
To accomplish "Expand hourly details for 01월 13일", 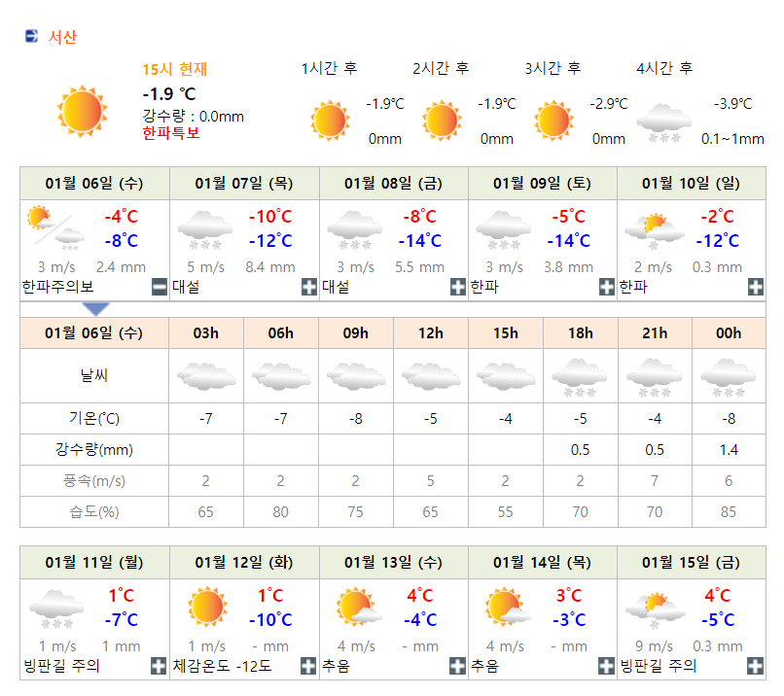I will pyautogui.click(x=457, y=666).
